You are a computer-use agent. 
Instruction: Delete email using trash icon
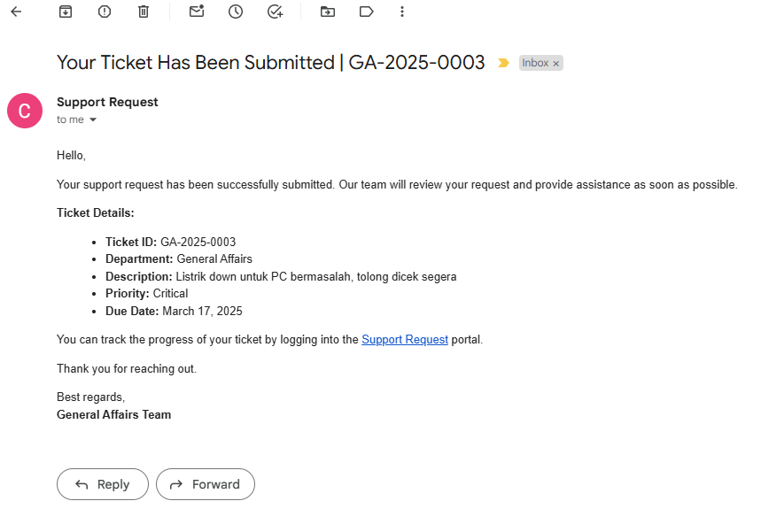pyautogui.click(x=144, y=12)
